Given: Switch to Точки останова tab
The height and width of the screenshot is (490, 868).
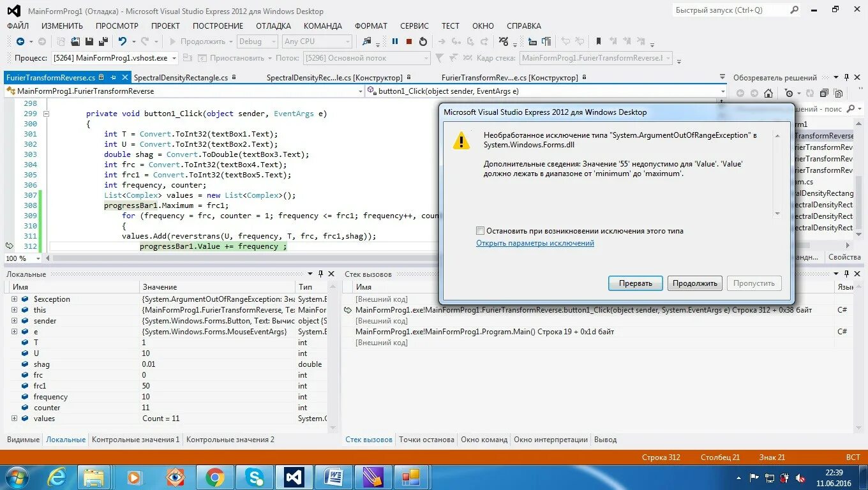Looking at the screenshot, I should [426, 440].
